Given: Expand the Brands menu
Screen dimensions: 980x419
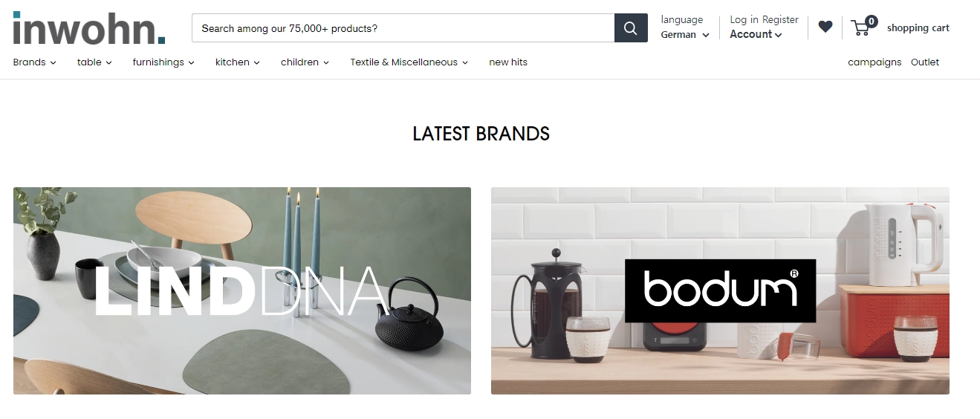Looking at the screenshot, I should 34,62.
